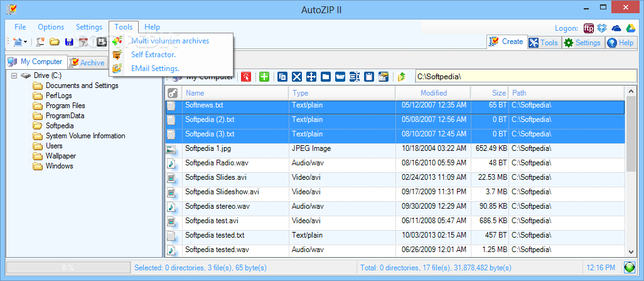
Task: Click the FTP logon icon
Action: tap(589, 28)
